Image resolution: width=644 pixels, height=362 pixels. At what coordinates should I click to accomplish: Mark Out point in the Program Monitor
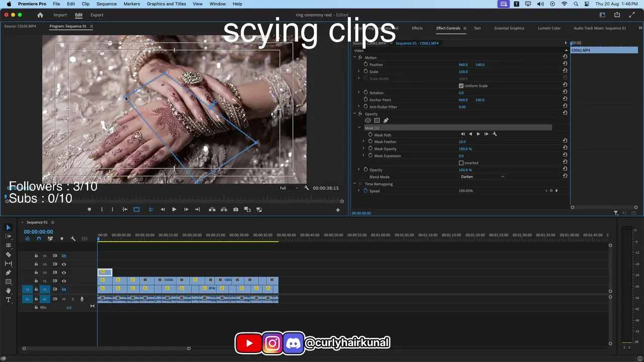(112, 210)
